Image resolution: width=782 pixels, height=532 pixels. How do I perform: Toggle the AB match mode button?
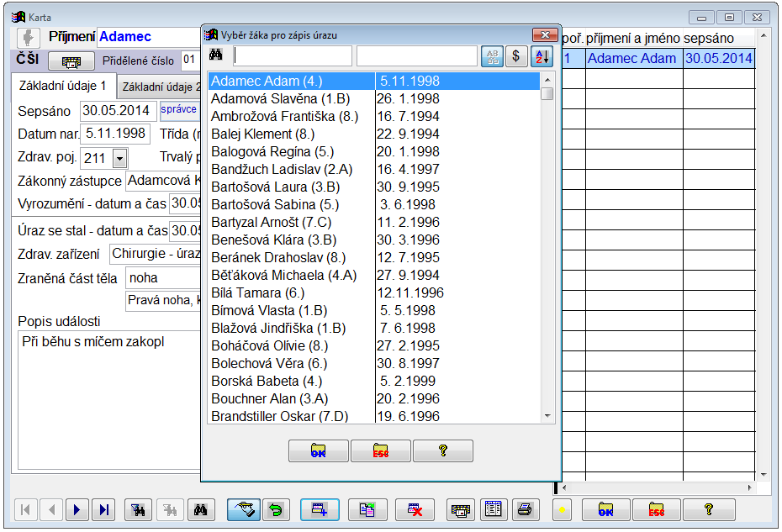(x=492, y=56)
